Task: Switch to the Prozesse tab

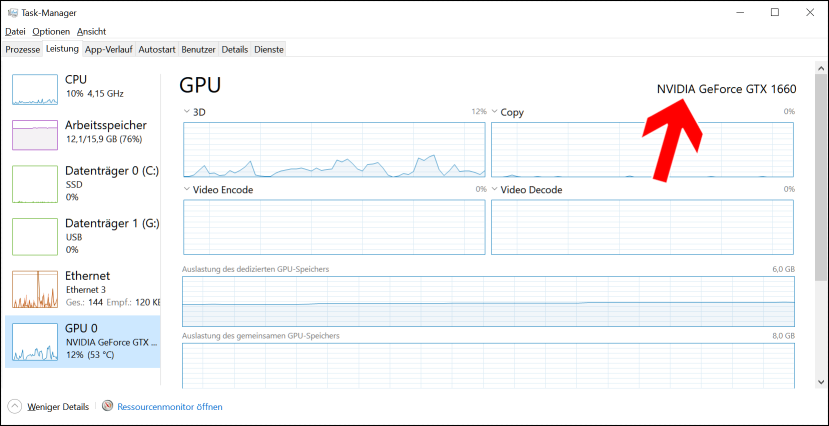Action: [x=22, y=49]
